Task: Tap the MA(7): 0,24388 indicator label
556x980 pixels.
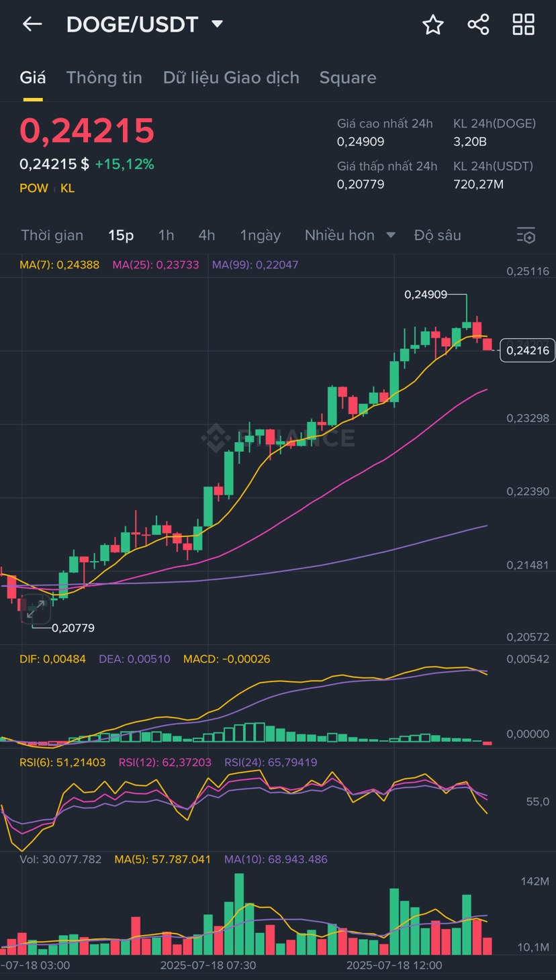Action: coord(59,264)
